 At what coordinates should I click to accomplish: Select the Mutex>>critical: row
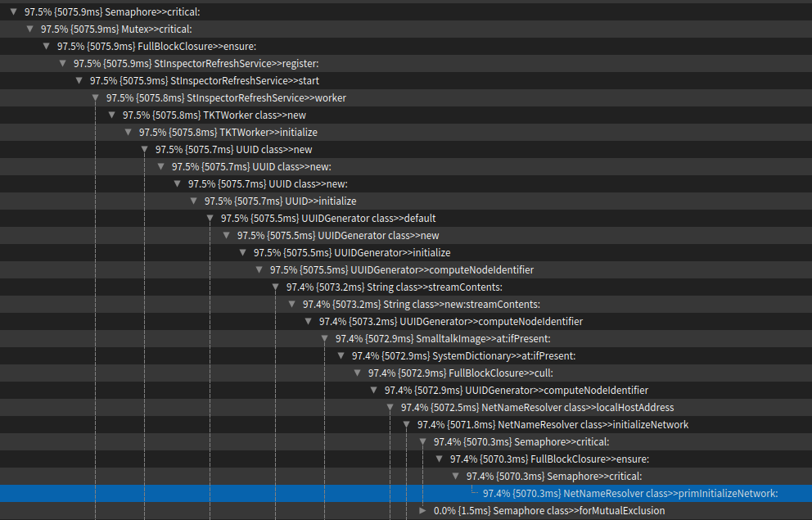[406, 29]
